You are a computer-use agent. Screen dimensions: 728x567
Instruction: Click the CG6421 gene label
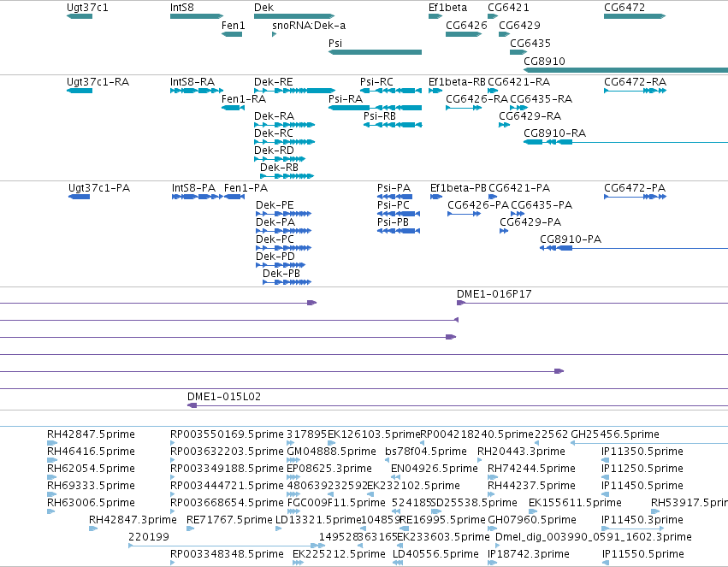(508, 8)
